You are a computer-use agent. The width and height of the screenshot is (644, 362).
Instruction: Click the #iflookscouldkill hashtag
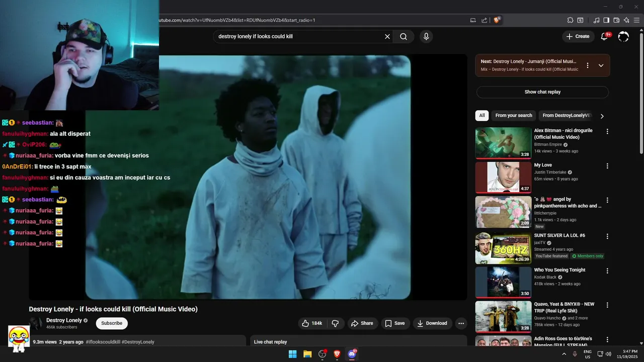click(103, 342)
